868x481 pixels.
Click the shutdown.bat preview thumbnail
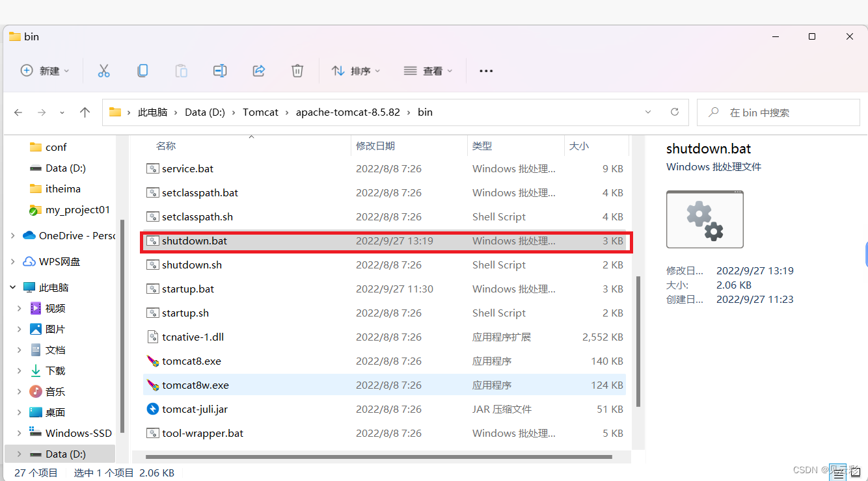pos(705,219)
